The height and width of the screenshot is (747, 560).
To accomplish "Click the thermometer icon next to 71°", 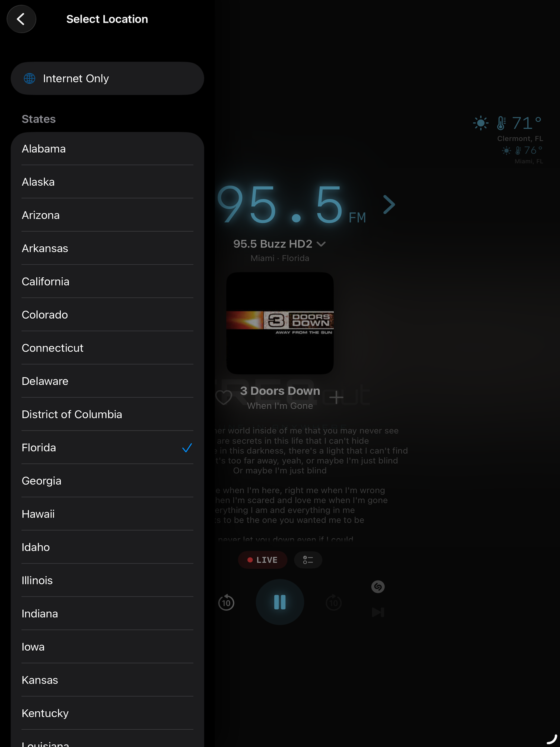I will [x=501, y=123].
